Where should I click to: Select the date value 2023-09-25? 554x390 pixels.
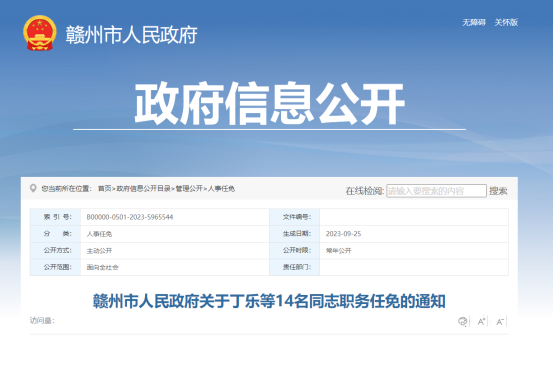343,234
